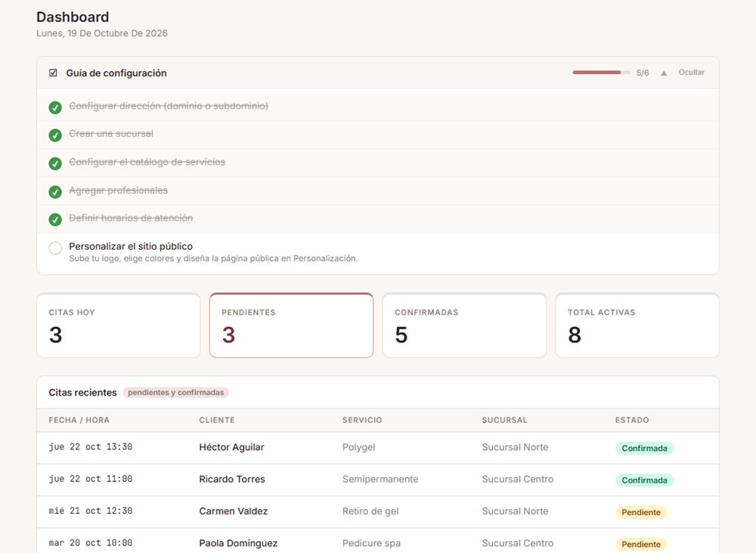
Task: Click the Confirmada badge on Ricardo Torres's row
Action: 644,480
